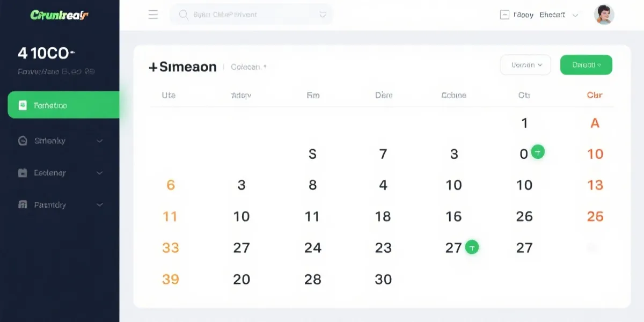
Task: Click the circular icon in the second sidebar item
Action: pos(23,141)
